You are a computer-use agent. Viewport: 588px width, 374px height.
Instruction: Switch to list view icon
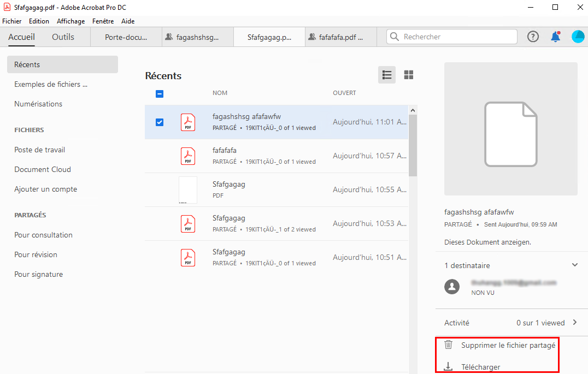click(x=386, y=75)
